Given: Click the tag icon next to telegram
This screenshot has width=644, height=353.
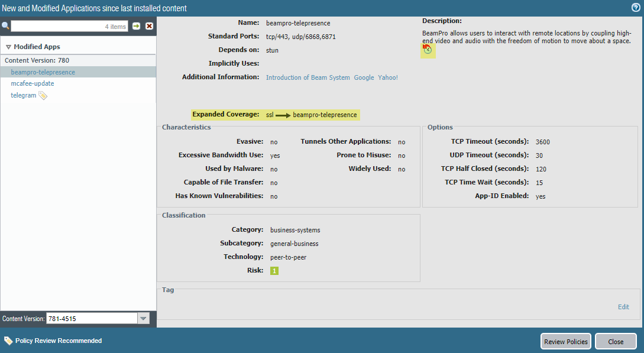Looking at the screenshot, I should click(x=43, y=95).
